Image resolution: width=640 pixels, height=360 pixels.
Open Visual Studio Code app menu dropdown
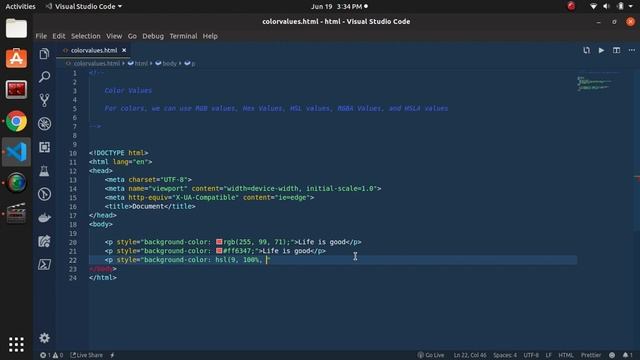click(x=84, y=7)
